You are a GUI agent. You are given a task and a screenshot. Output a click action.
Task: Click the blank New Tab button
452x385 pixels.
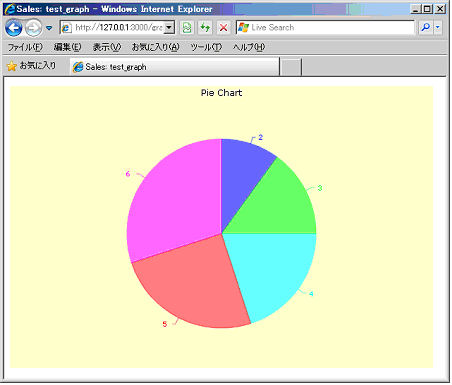point(291,67)
